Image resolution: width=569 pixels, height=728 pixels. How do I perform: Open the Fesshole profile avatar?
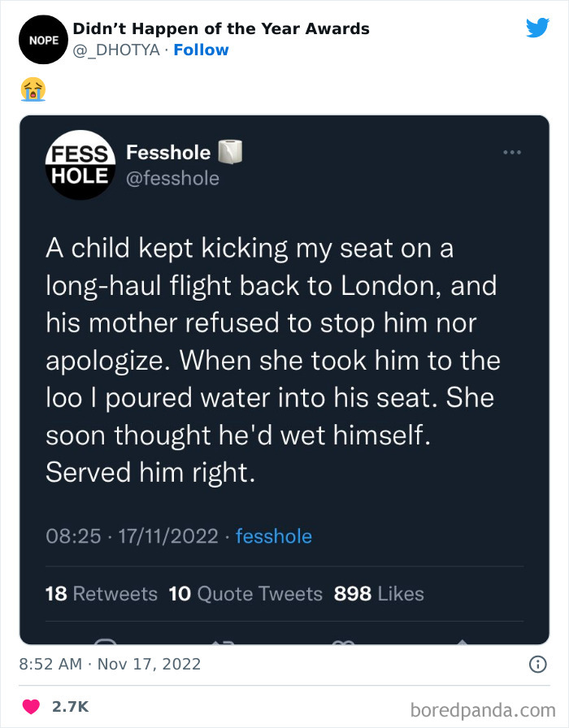coord(80,166)
